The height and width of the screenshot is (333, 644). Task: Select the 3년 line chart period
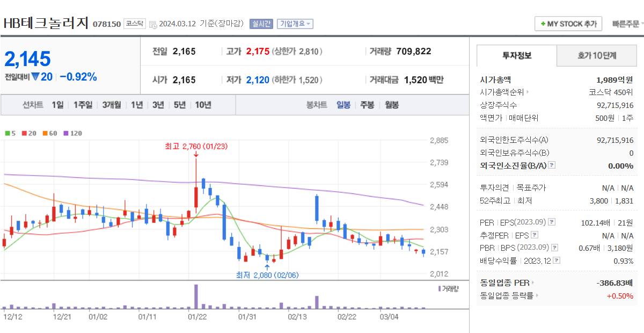tap(158, 105)
